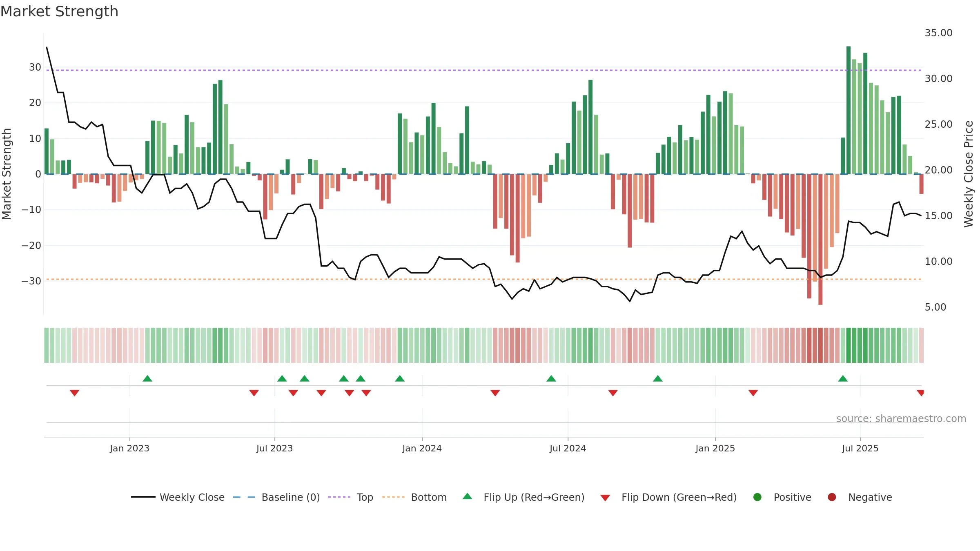
Task: Click the −30 market strength axis label
Action: click(31, 281)
